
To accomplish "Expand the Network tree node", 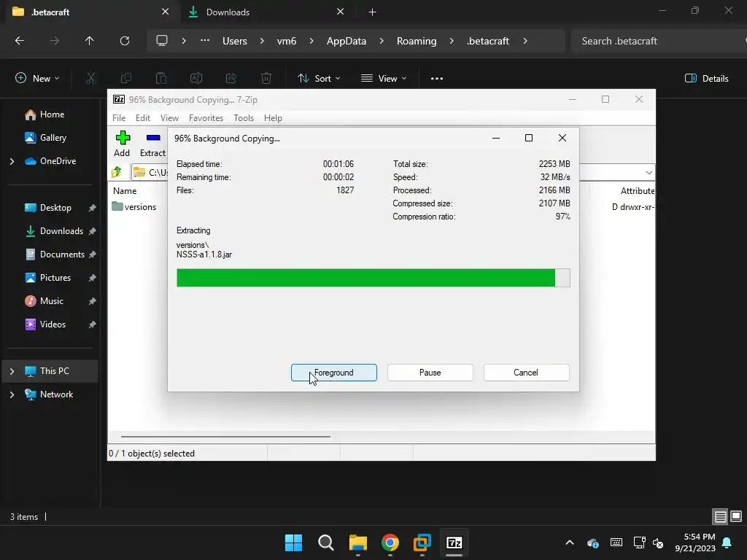I will pos(12,394).
